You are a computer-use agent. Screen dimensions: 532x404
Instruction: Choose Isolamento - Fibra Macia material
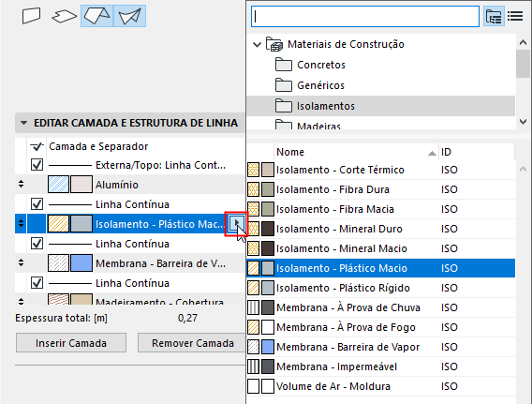tap(380, 209)
